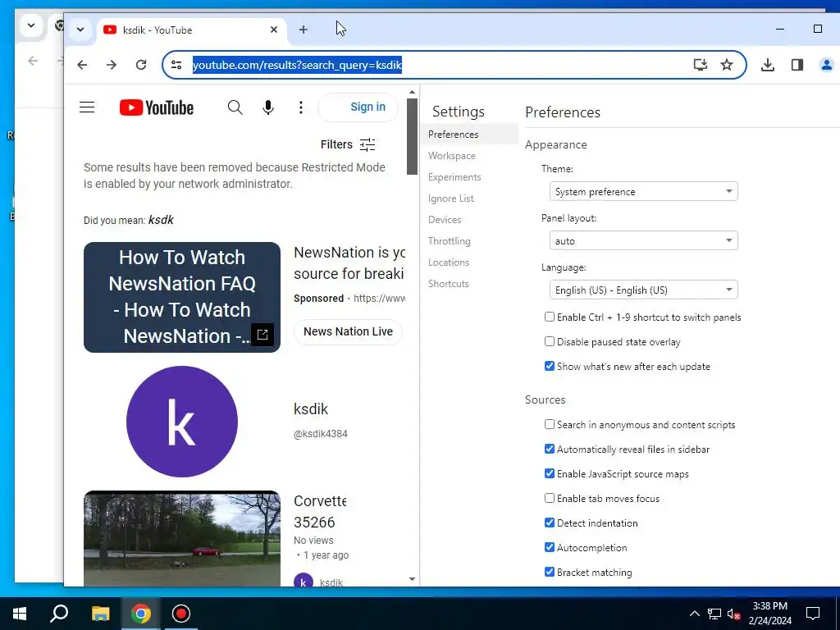This screenshot has width=840, height=630.
Task: Toggle Enable JavaScript source maps
Action: [x=549, y=473]
